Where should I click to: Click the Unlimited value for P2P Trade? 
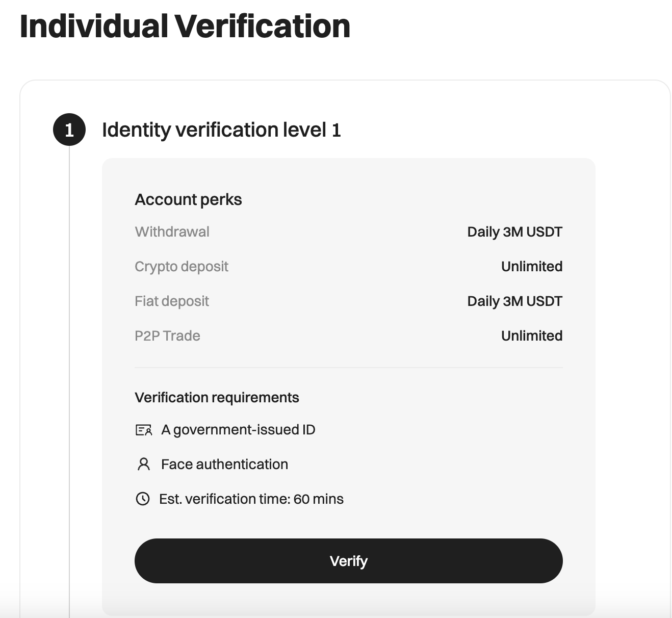pos(532,336)
